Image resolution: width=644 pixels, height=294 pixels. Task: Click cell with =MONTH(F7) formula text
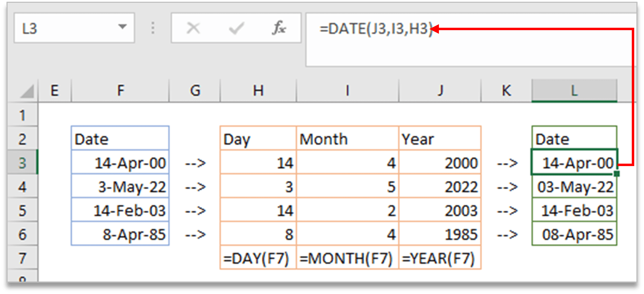point(347,258)
